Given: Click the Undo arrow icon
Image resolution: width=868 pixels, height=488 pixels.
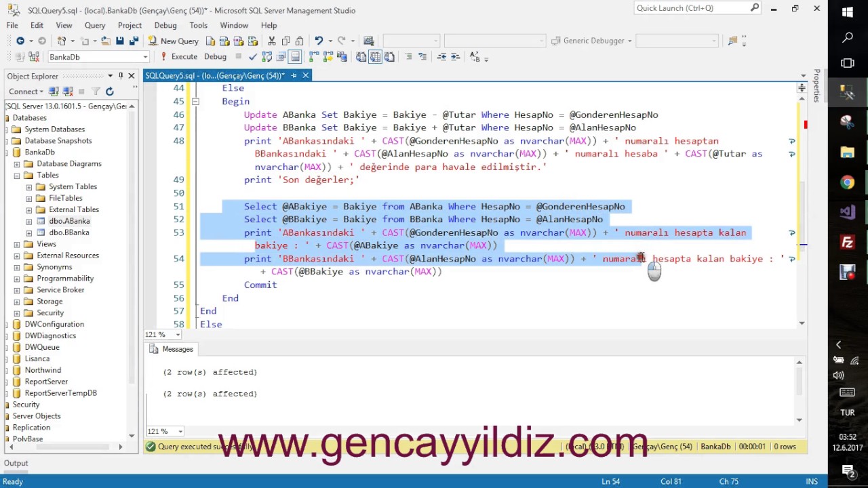Looking at the screenshot, I should coord(319,41).
